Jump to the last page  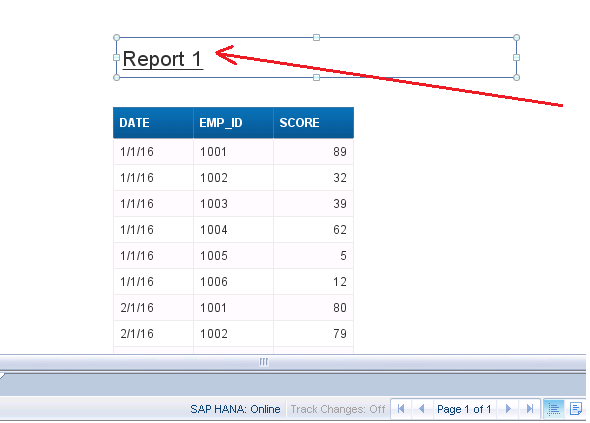[530, 409]
